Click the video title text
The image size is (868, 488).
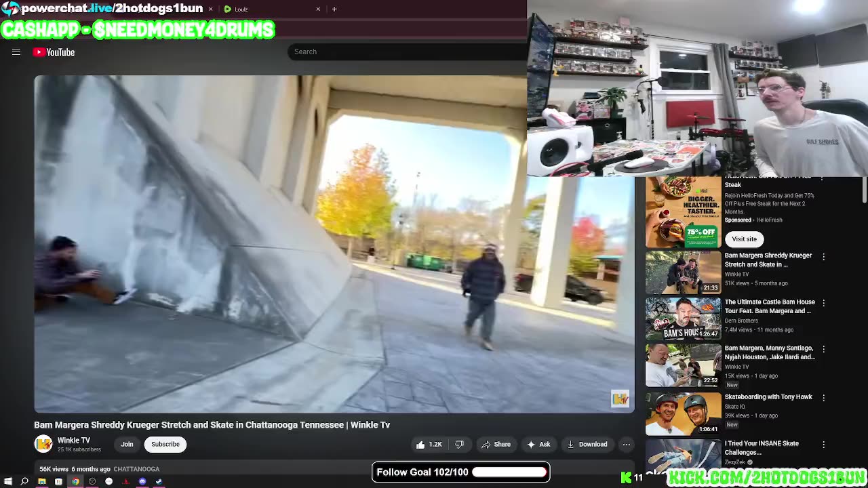click(212, 425)
